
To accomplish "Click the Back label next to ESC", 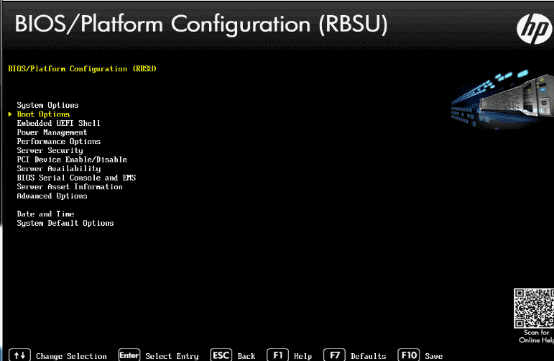I will click(x=246, y=356).
